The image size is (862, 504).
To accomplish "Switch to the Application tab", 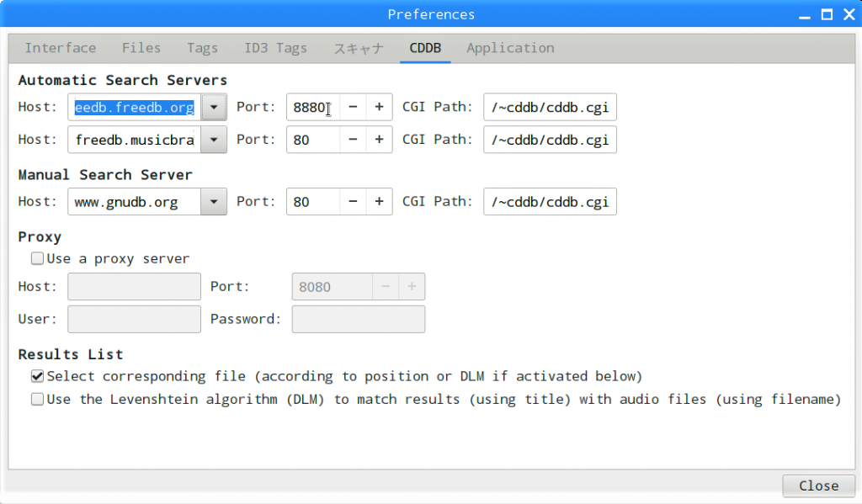I will pyautogui.click(x=510, y=48).
